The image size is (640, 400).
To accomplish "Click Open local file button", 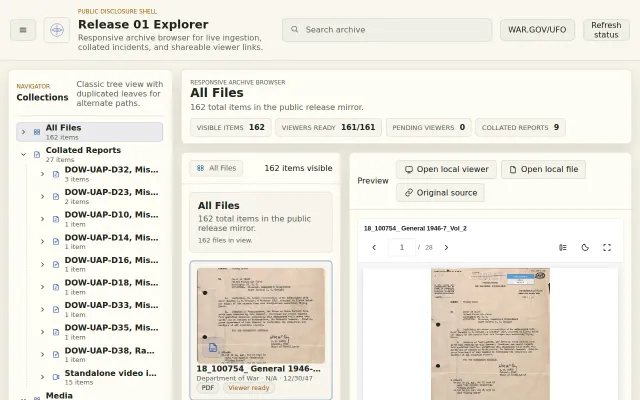I will click(543, 169).
